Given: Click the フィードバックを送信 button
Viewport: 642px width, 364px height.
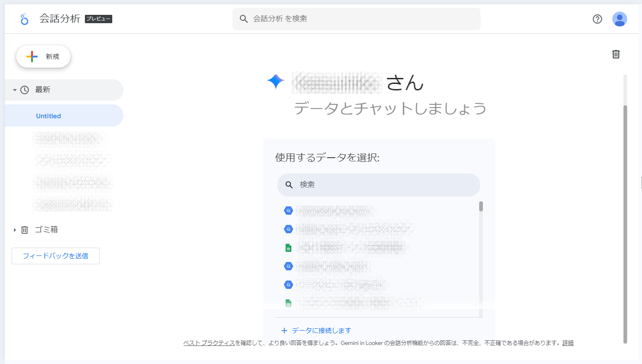Looking at the screenshot, I should pos(56,255).
